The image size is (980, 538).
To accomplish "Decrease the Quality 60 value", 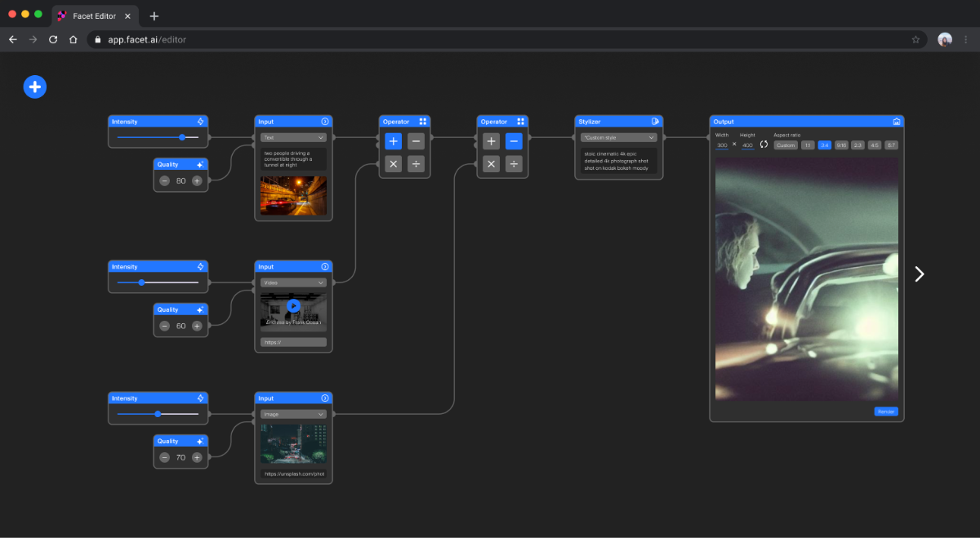I will pyautogui.click(x=164, y=326).
